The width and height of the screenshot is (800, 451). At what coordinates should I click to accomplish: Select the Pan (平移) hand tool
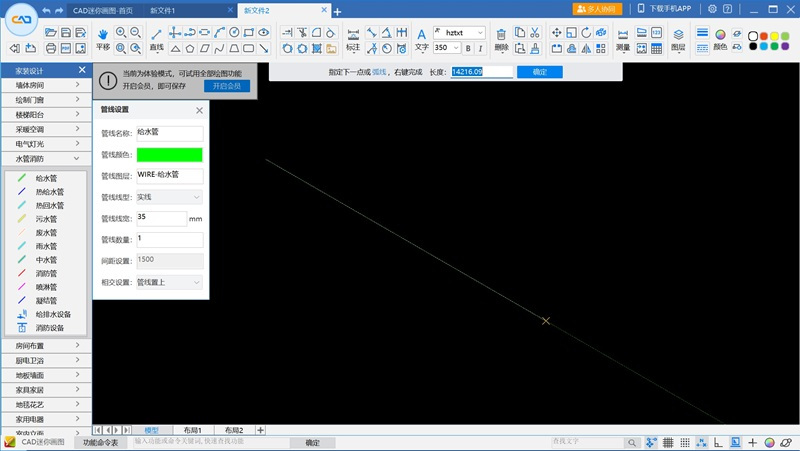point(103,33)
